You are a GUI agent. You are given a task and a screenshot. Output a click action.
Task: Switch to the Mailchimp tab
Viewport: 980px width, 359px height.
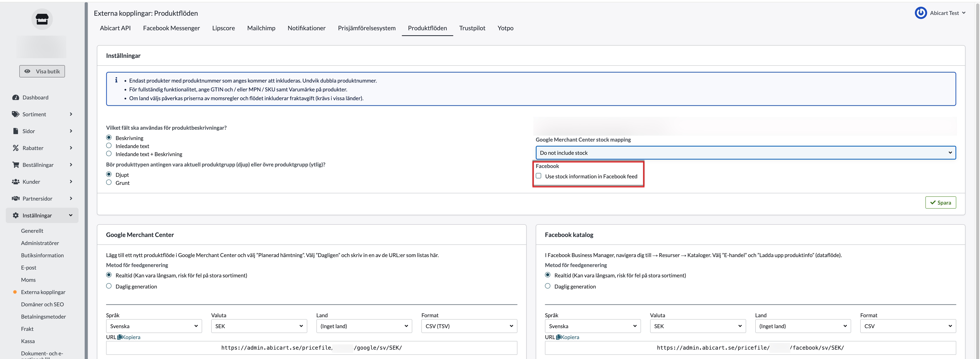[x=261, y=28]
